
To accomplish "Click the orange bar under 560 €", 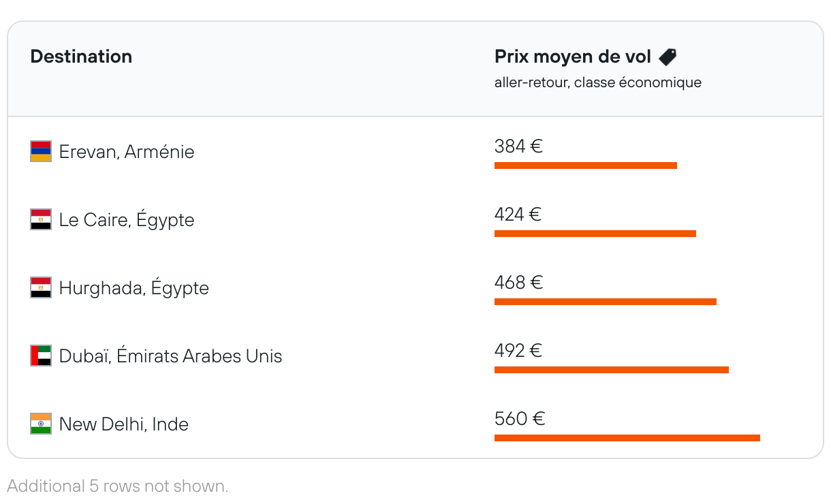I will coord(627,438).
